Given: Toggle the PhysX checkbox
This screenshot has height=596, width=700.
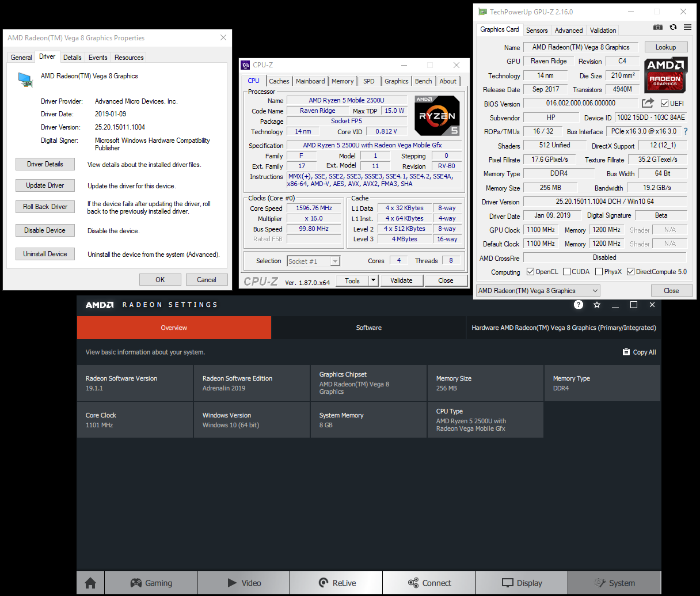Looking at the screenshot, I should click(x=599, y=272).
